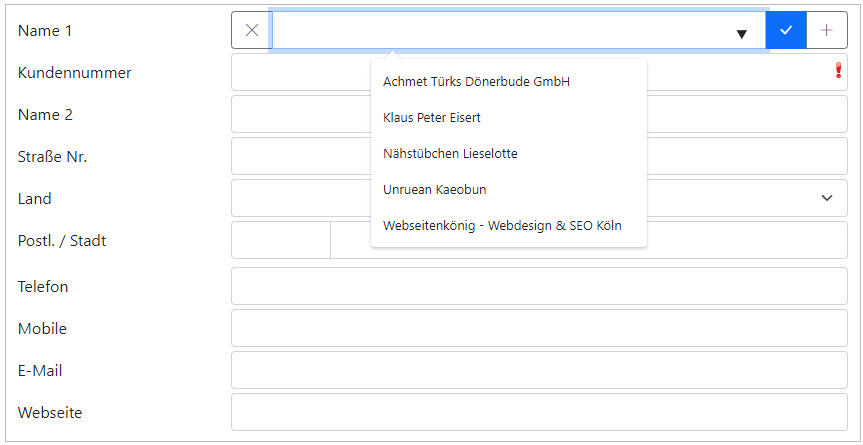Choose Klaus Peter Eisert from suggestions

[432, 118]
